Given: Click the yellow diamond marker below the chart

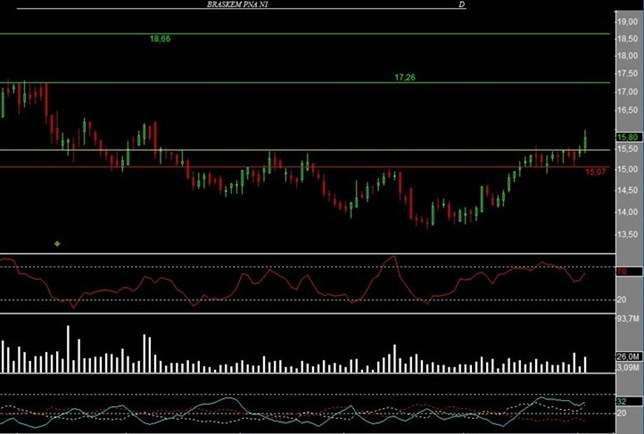Looking at the screenshot, I should click(58, 243).
